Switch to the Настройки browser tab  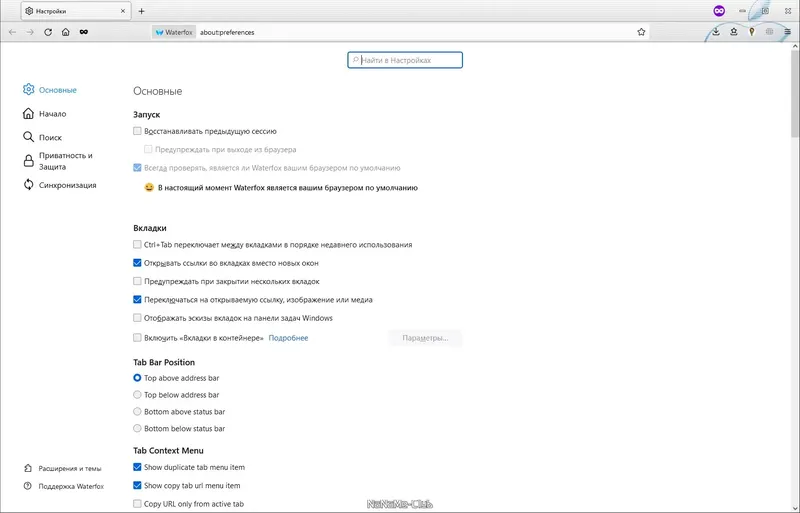pos(75,11)
